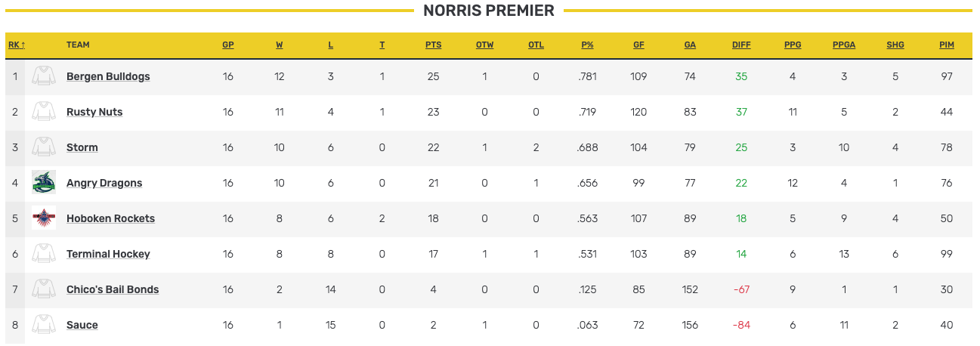
Task: Click the Terminal Hockey jersey icon
Action: [x=44, y=254]
